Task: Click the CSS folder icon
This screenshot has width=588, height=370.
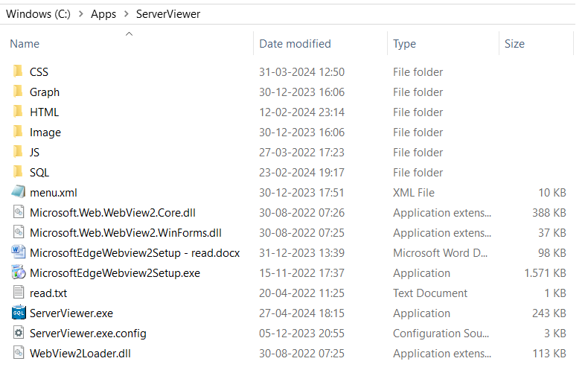Action: coord(19,72)
